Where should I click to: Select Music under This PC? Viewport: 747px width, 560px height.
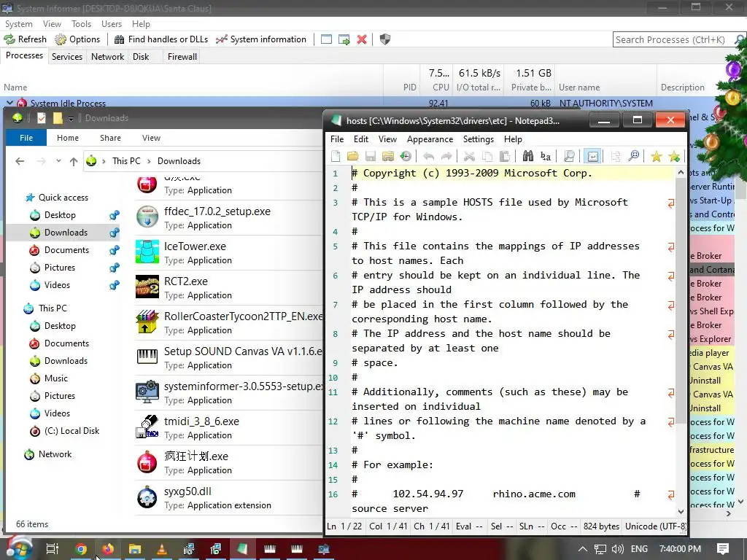55,378
